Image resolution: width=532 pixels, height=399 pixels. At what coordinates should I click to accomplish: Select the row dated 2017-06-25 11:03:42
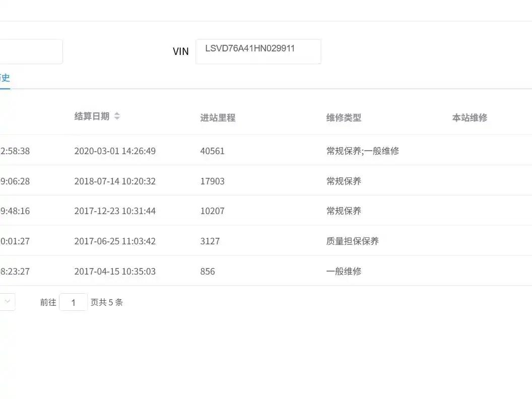266,240
